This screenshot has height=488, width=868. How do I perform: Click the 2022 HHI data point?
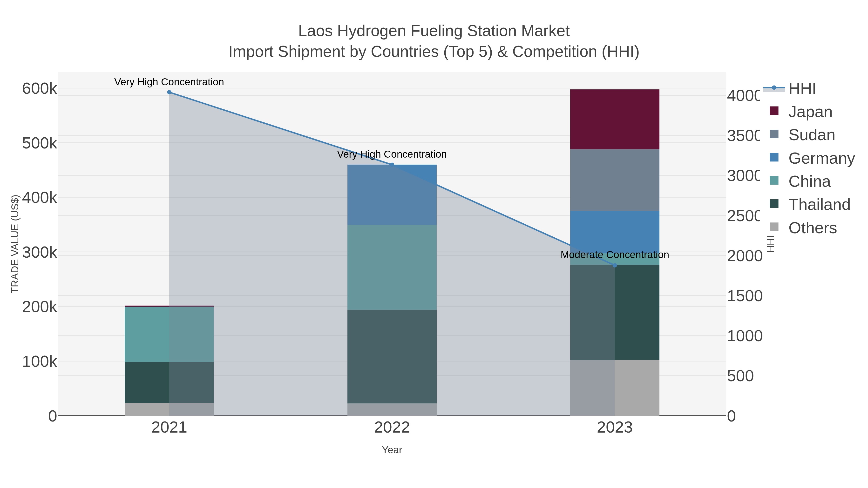(x=392, y=165)
